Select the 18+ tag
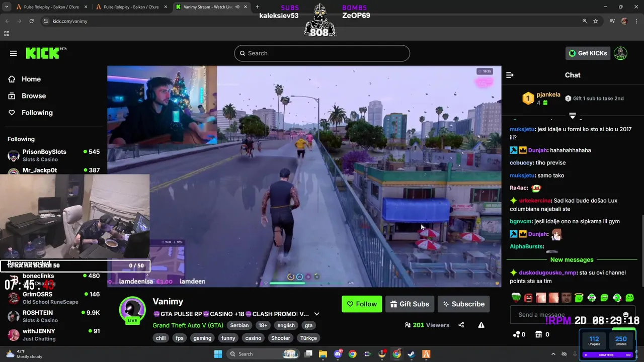 263,325
